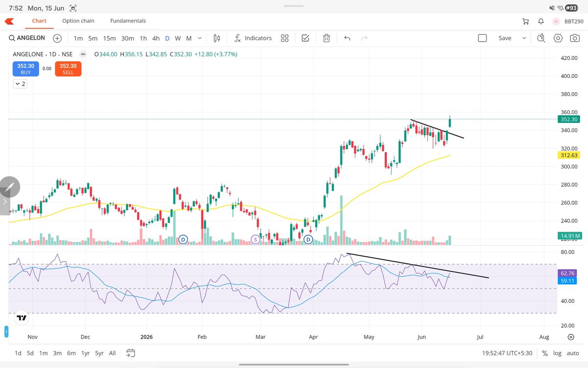
Task: Set the date range to 1d
Action: pyautogui.click(x=18, y=353)
